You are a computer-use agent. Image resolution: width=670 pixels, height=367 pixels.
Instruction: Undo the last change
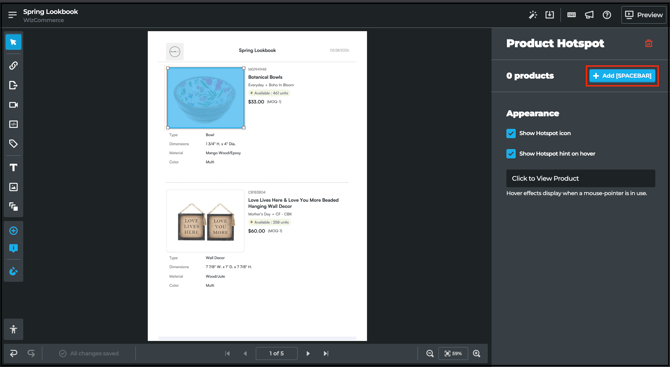(13, 353)
